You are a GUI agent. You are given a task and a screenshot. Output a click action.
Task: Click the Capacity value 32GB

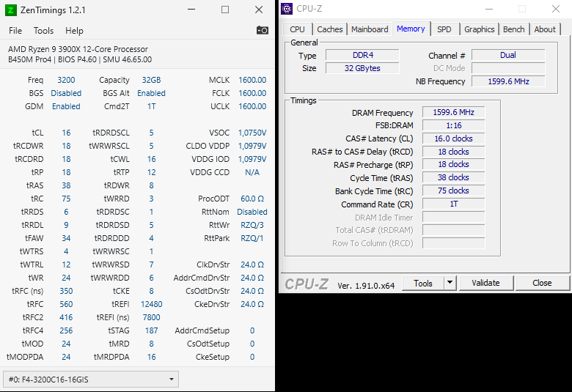click(x=151, y=80)
